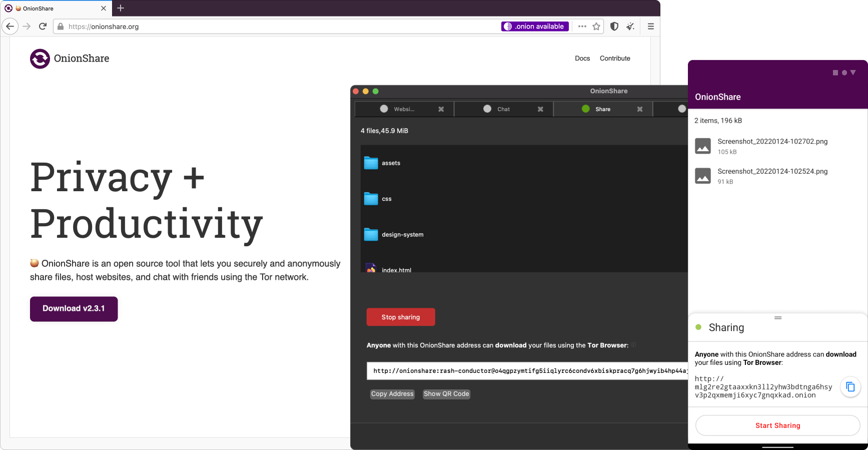Click the css folder icon
This screenshot has height=450, width=868.
371,199
